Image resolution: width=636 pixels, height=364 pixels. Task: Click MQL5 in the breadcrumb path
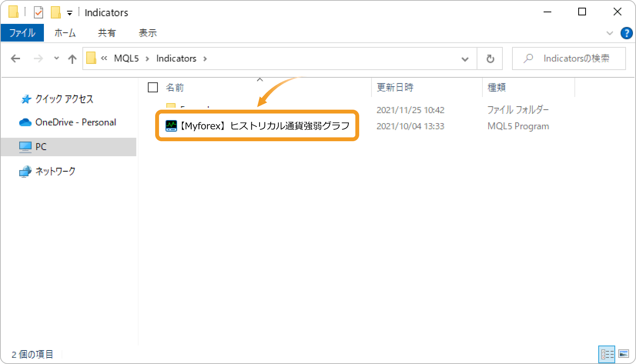(126, 58)
